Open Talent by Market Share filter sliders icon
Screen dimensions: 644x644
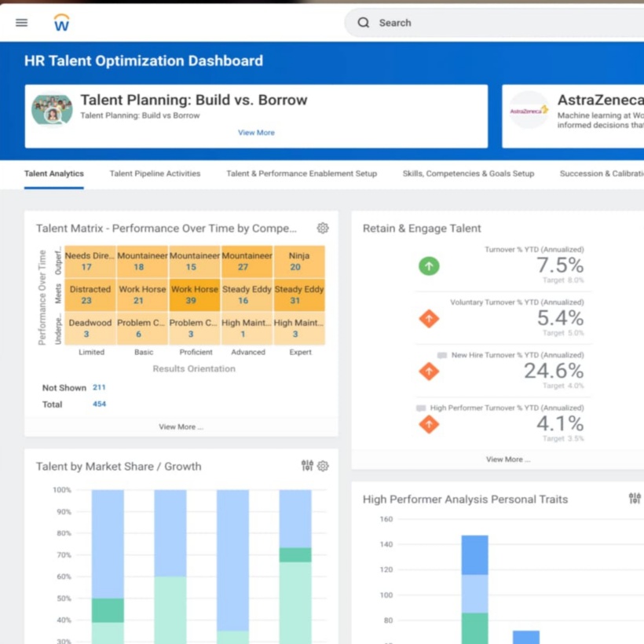click(307, 466)
